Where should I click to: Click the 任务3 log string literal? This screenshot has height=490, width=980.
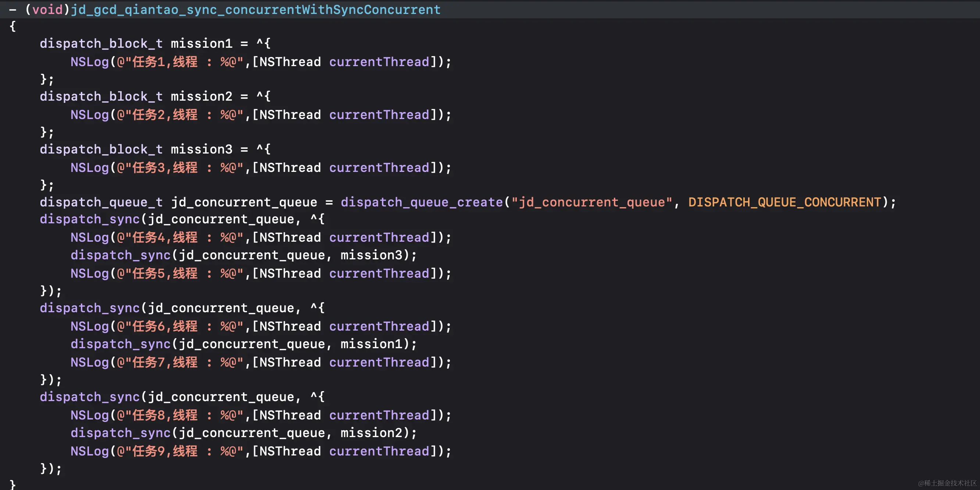coord(179,167)
